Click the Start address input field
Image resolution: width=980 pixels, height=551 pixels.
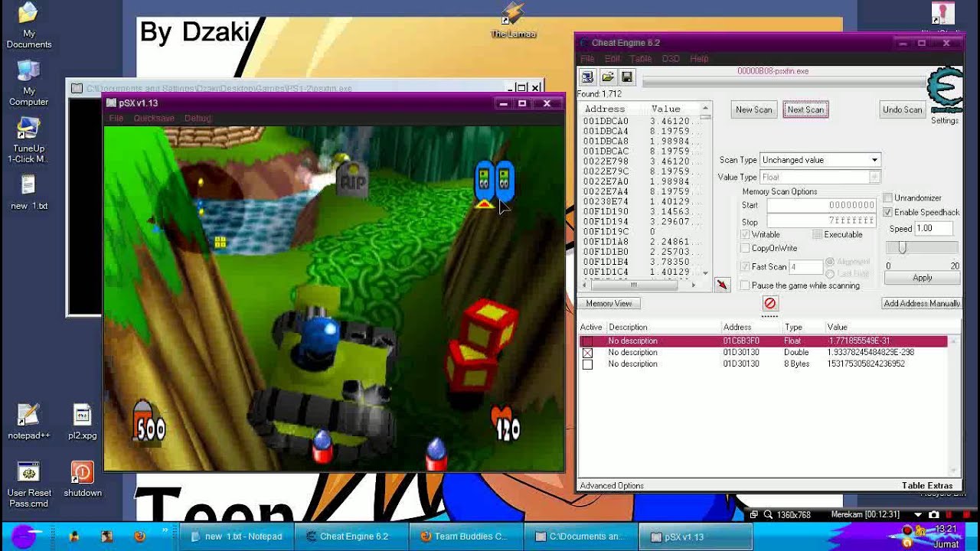822,205
